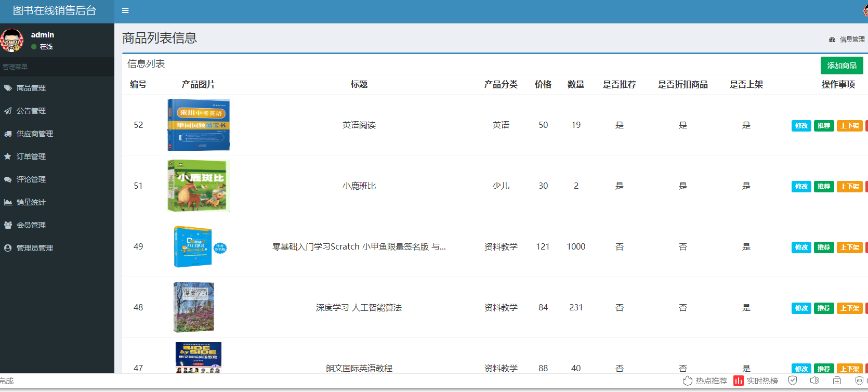This screenshot has height=392, width=868.
Task: Click the paper plane icon beside 公告管理
Action: [x=8, y=111]
